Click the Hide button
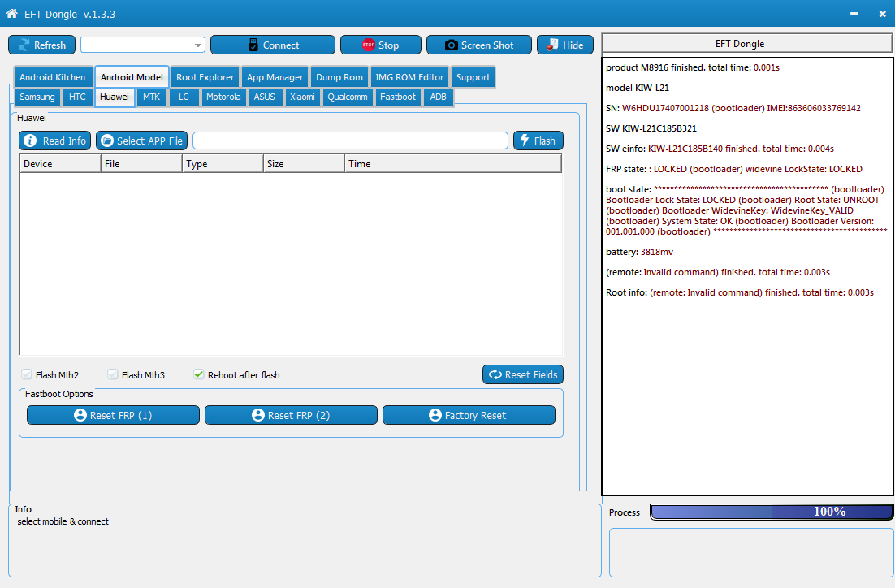 pos(565,45)
